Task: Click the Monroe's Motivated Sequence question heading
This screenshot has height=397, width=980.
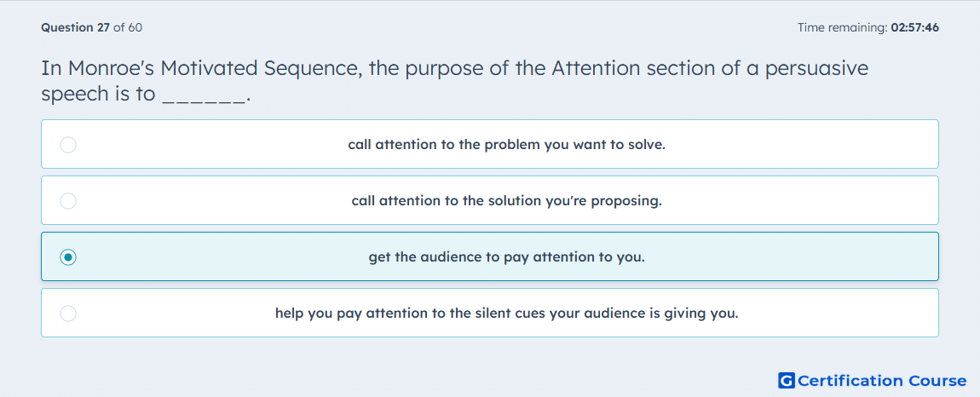Action: [455, 81]
